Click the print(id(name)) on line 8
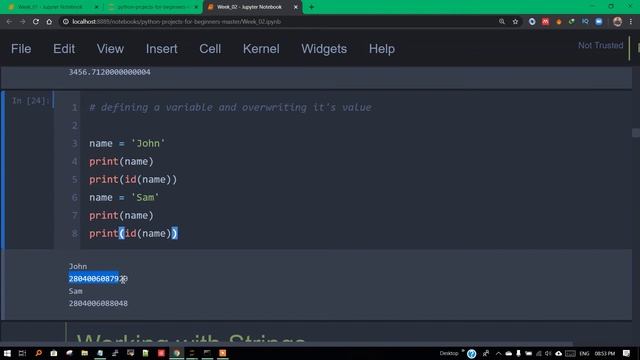The height and width of the screenshot is (360, 640). [x=133, y=233]
